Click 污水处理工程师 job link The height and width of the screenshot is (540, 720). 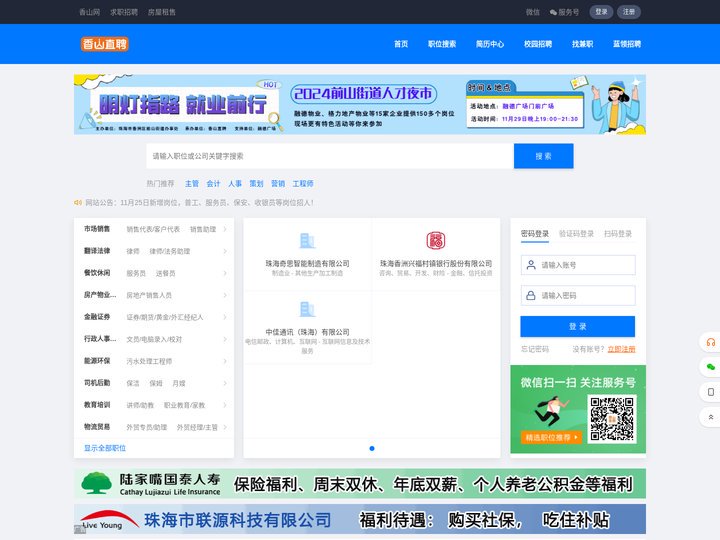tap(149, 361)
